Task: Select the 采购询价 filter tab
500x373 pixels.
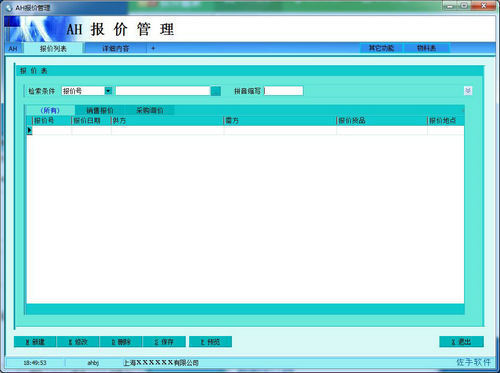Action: tap(150, 110)
